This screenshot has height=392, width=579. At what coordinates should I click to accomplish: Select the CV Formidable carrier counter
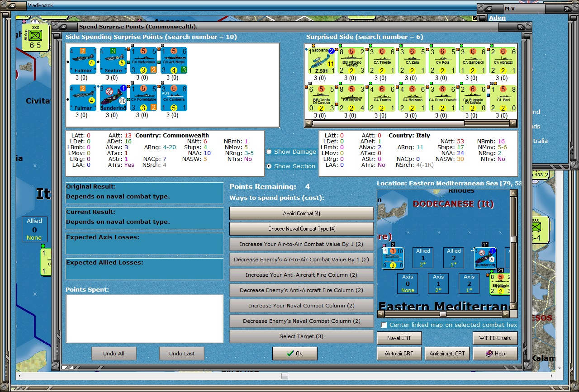pyautogui.click(x=143, y=98)
